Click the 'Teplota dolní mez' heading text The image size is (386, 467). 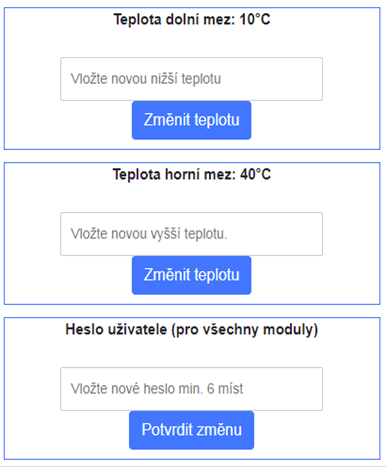point(175,20)
